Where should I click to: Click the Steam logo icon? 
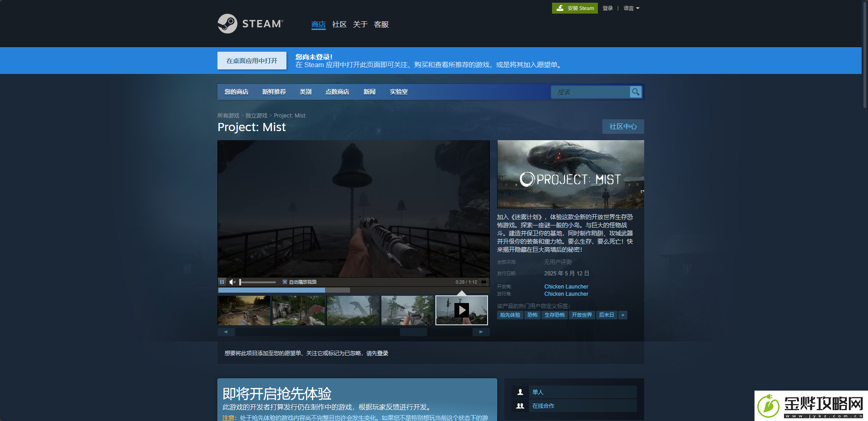click(227, 24)
